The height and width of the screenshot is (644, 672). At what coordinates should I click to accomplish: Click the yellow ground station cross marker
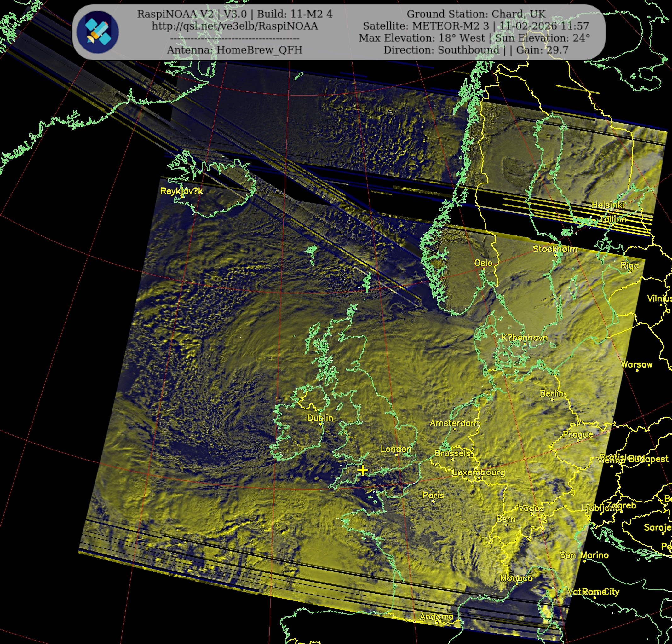[362, 470]
